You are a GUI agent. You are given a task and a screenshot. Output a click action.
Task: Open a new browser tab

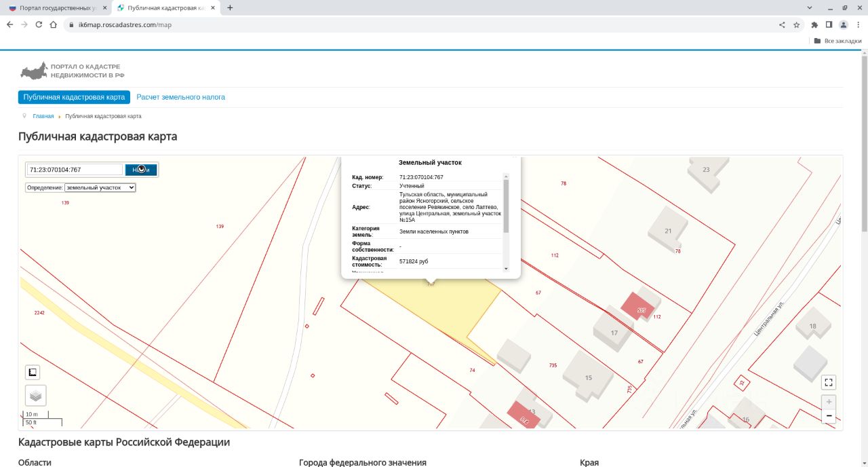coord(230,7)
